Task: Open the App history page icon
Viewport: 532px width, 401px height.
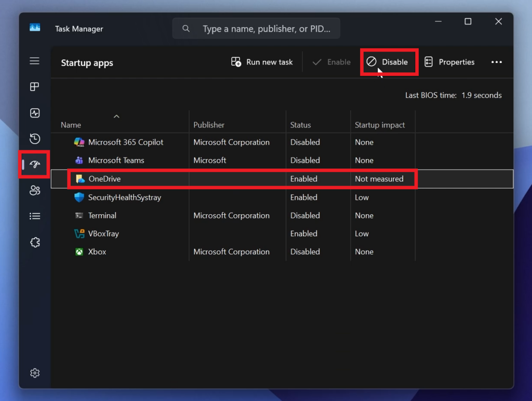Action: pos(35,139)
